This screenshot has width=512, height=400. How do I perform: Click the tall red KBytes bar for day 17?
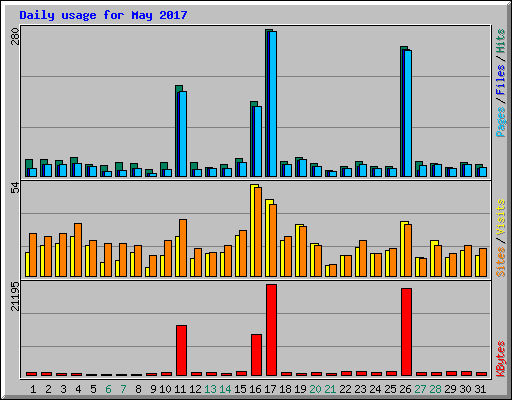[271, 330]
